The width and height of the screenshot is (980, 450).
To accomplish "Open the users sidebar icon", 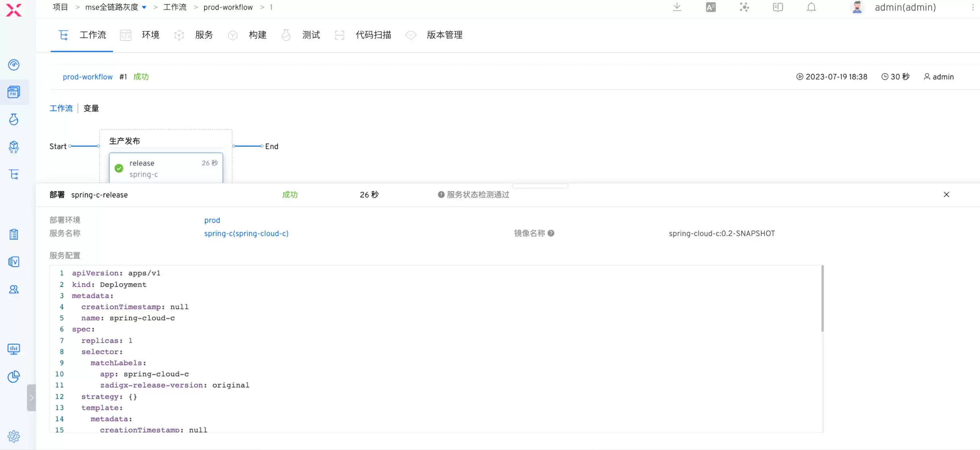I will coord(14,289).
